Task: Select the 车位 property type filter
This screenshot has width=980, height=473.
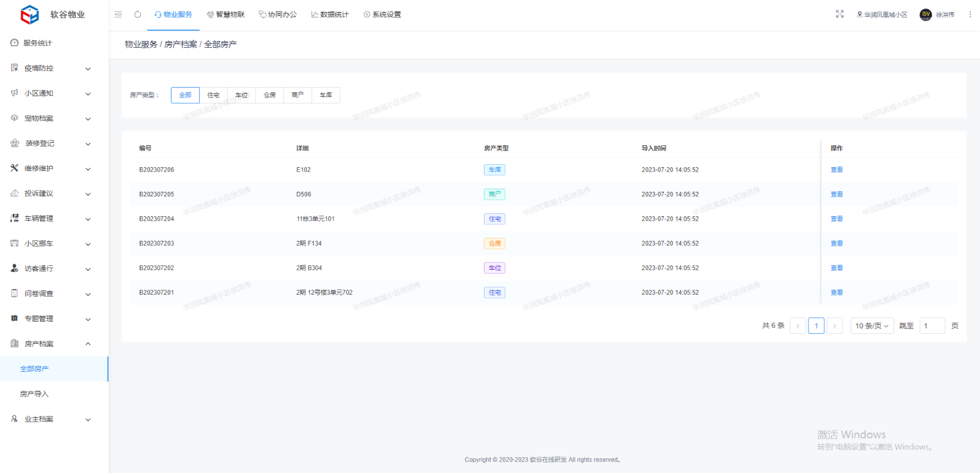Action: point(241,95)
